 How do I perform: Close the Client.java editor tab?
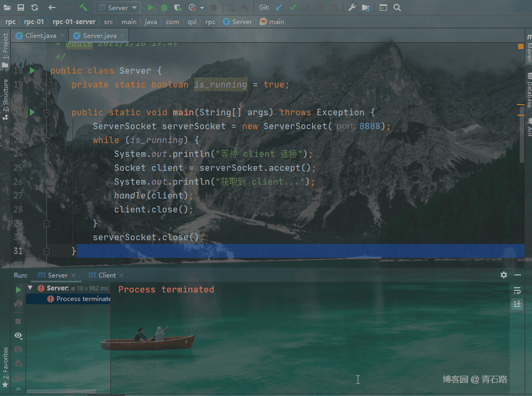[62, 35]
